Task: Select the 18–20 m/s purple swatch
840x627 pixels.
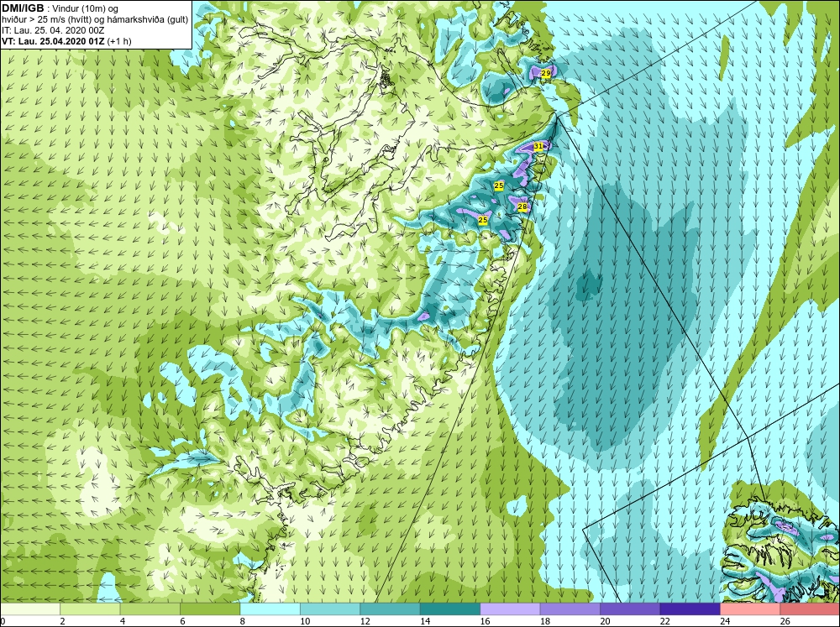Action: pyautogui.click(x=570, y=609)
